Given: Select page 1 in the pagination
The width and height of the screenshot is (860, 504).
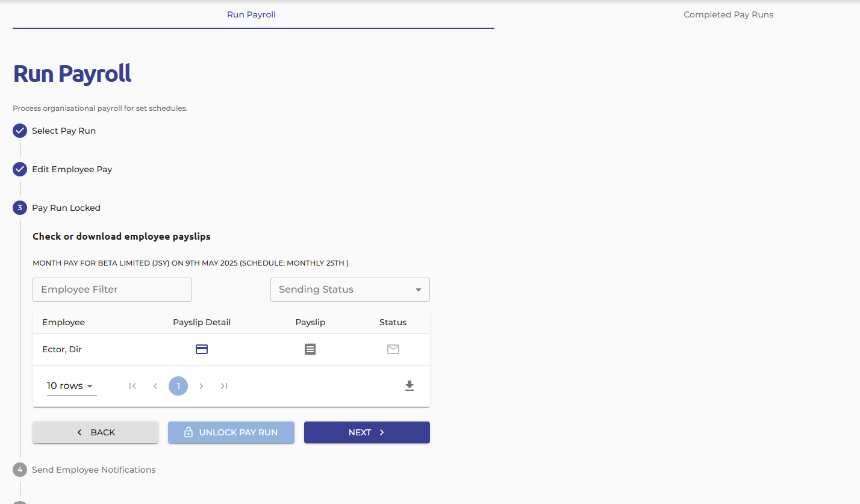Looking at the screenshot, I should (178, 386).
